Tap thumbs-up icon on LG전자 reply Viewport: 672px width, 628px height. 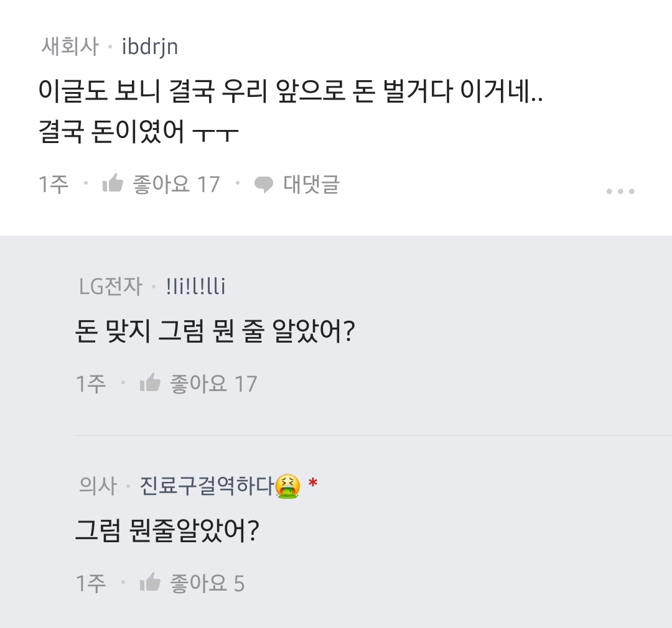tap(150, 382)
